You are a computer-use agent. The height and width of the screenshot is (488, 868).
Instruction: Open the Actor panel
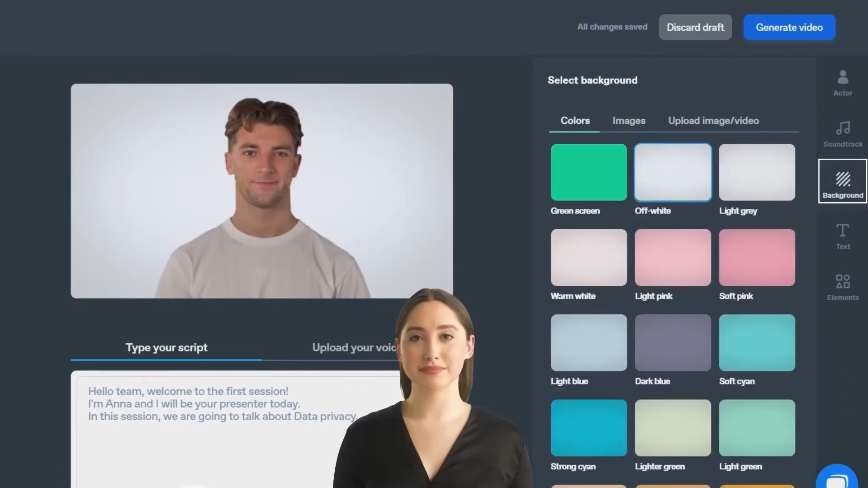842,83
